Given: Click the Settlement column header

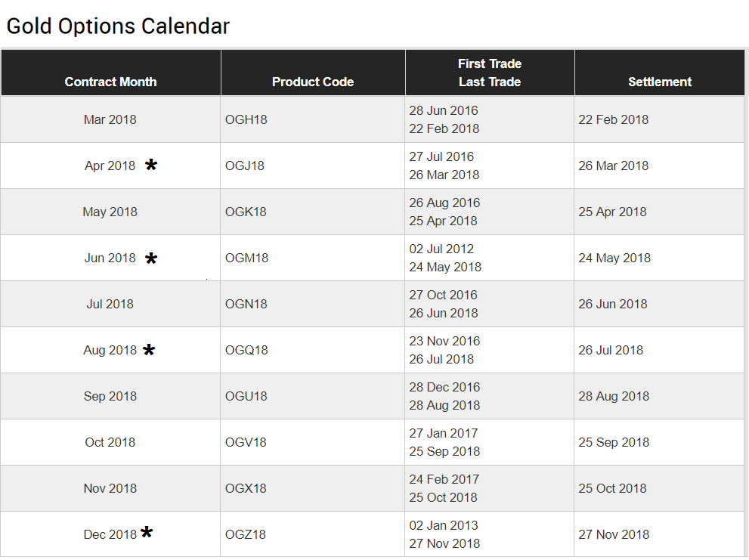Looking at the screenshot, I should point(660,82).
